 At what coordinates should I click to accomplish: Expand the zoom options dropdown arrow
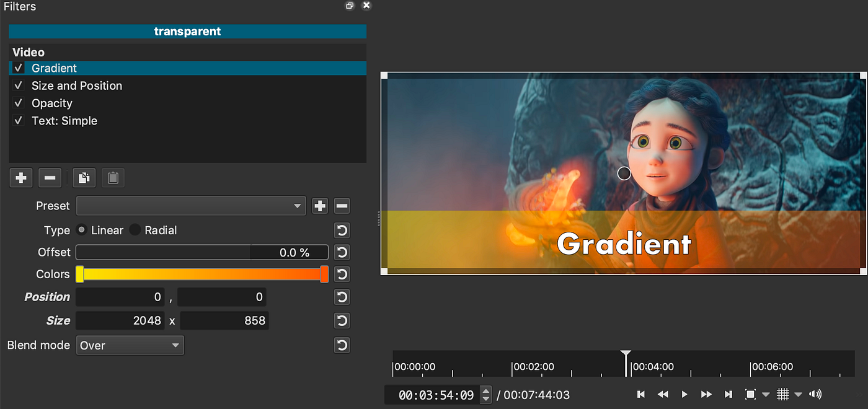pos(766,395)
